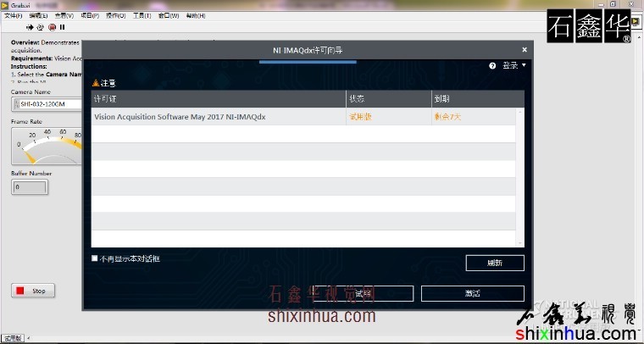Click the Run Continuously icon in toolbar
Image resolution: width=644 pixels, height=344 pixels.
(41, 27)
